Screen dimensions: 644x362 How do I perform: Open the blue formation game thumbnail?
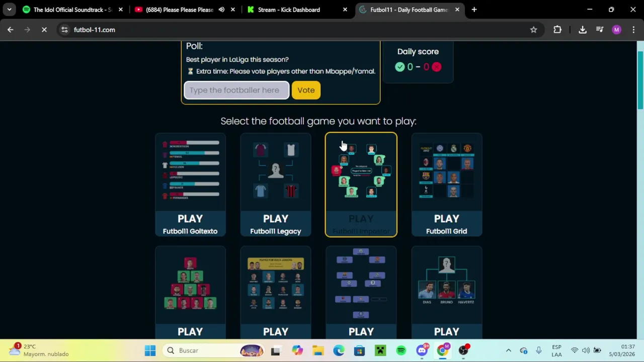pos(361,284)
